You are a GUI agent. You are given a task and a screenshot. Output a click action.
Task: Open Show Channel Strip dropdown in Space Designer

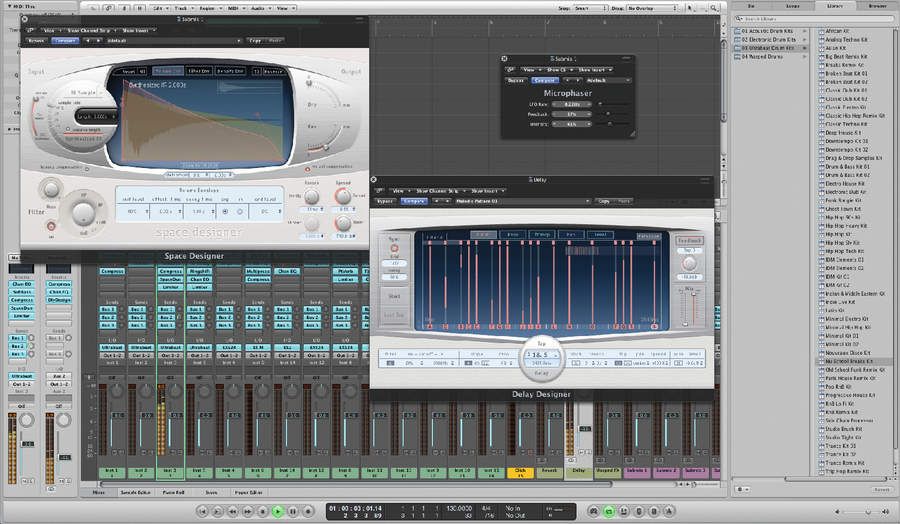tap(92, 30)
